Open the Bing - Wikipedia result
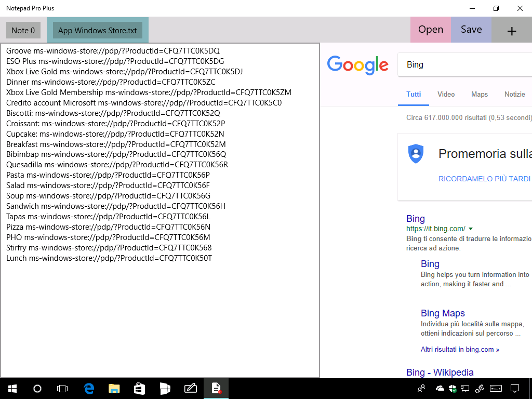 tap(440, 372)
